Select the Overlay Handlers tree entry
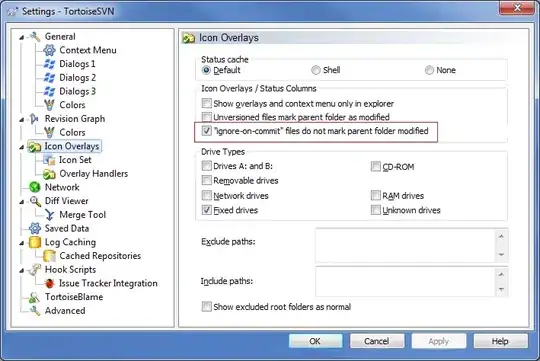The height and width of the screenshot is (361, 540). 94,174
